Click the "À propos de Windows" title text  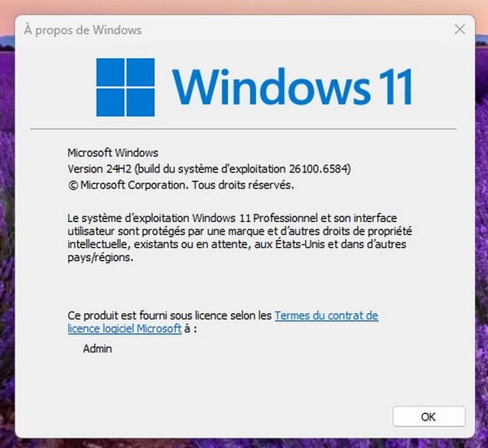coord(83,30)
